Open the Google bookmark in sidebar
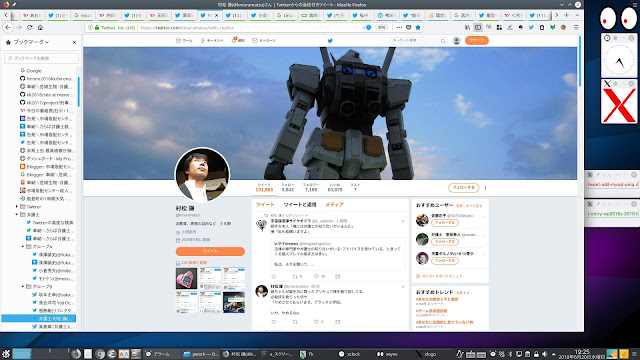Image resolution: width=640 pixels, height=360 pixels. 31,71
